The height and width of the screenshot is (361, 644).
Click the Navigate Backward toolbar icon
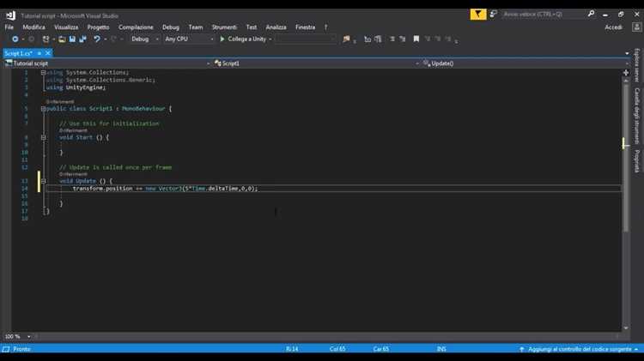[15, 39]
